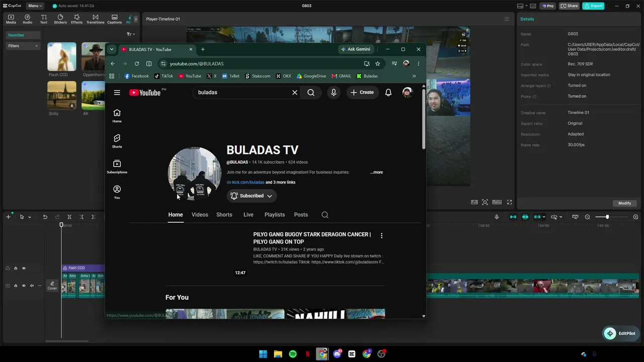Click the Share button in CapCut
The image size is (644, 362).
569,6
